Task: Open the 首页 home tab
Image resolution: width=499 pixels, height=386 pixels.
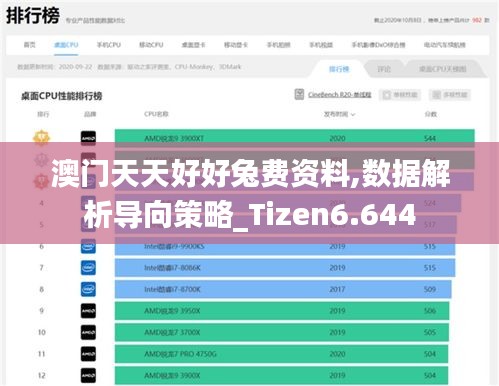Action: (30, 45)
